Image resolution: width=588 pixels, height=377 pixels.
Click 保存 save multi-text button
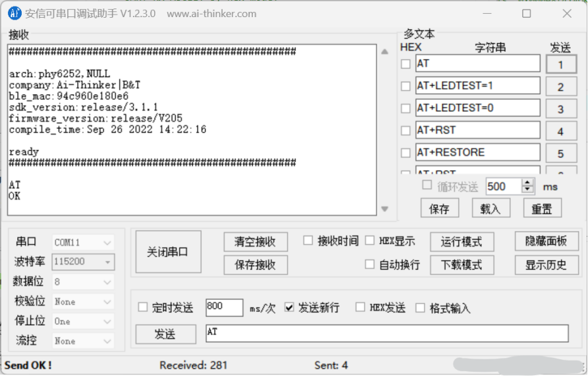(439, 209)
